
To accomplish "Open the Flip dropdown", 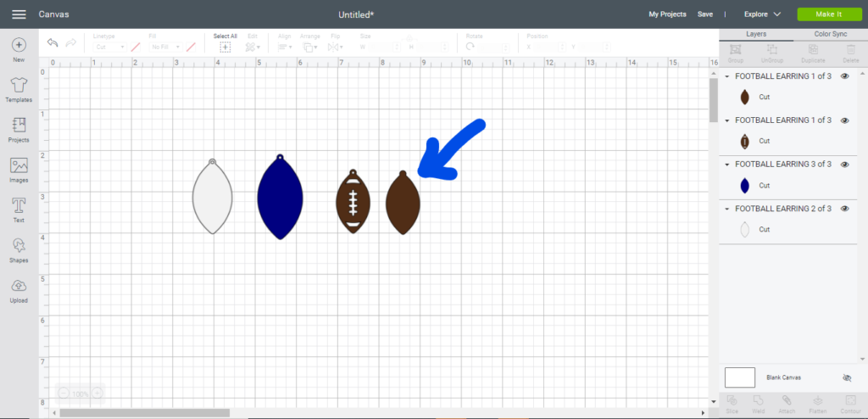I will tap(336, 47).
